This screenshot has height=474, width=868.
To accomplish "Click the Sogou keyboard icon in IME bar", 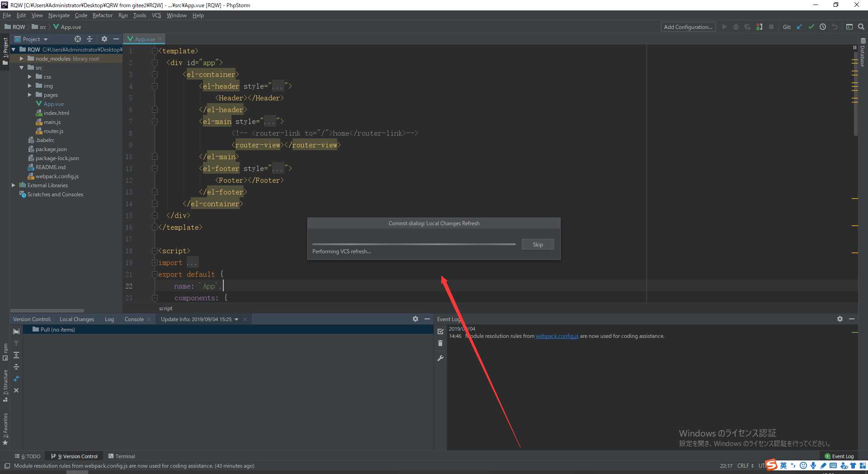I will [833, 465].
